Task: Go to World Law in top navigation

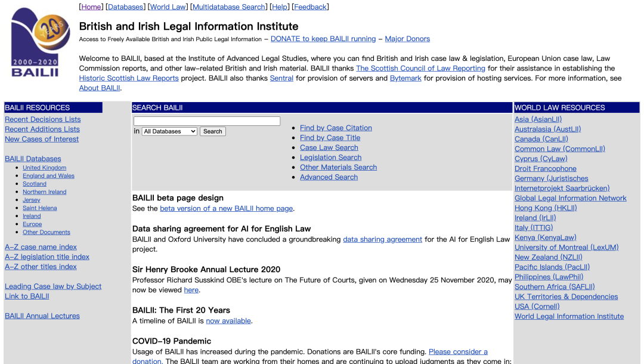Action: coord(168,7)
